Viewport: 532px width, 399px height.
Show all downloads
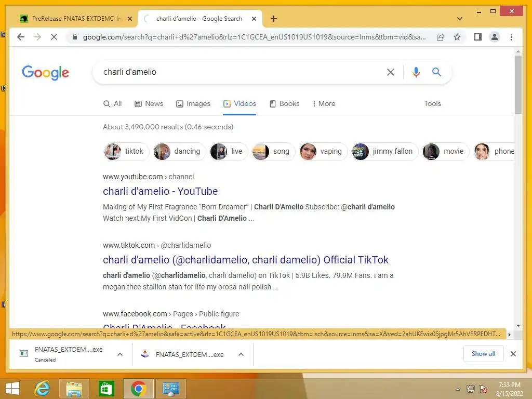[484, 354]
